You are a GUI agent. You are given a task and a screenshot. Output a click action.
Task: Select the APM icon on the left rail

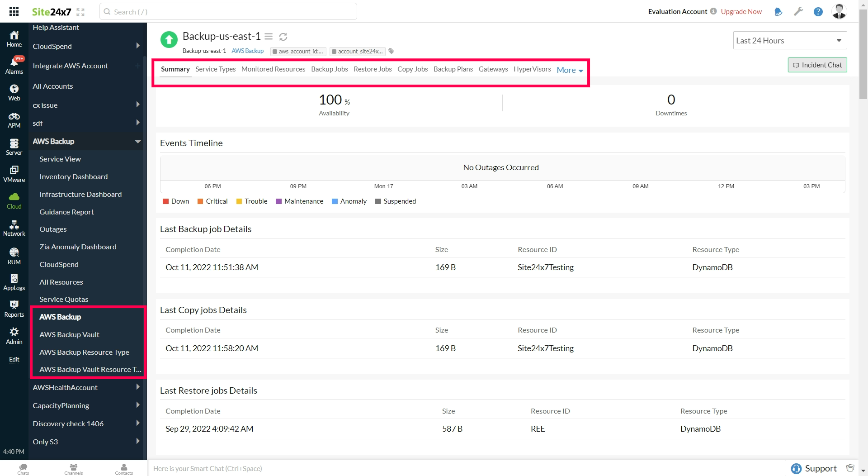(14, 119)
